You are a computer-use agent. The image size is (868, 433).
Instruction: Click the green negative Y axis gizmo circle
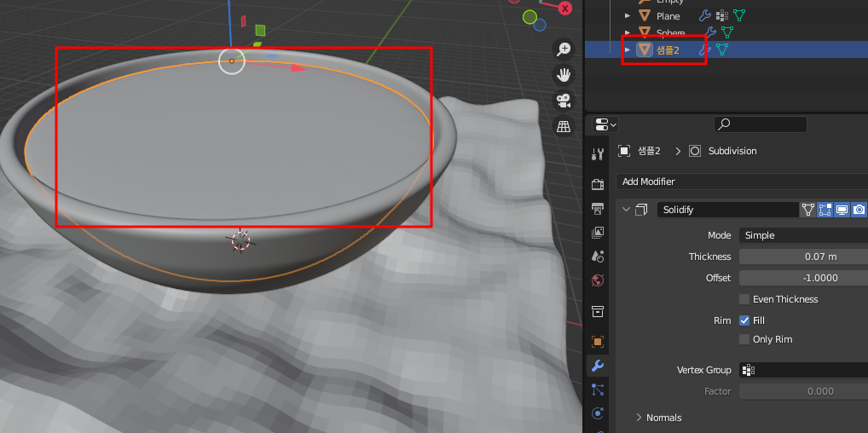(x=529, y=17)
